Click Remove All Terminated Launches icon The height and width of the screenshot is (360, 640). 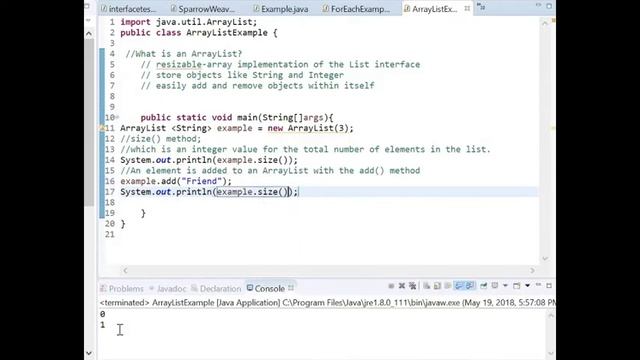412,286
